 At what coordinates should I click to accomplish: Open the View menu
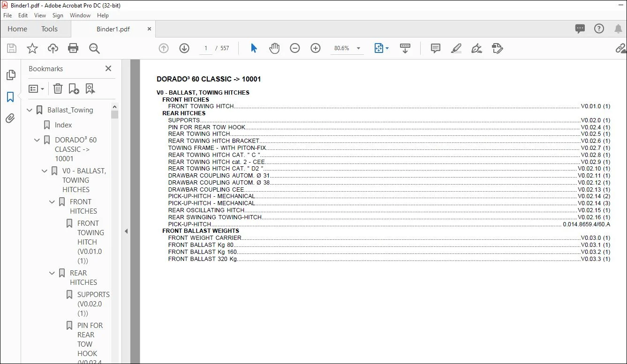coord(40,15)
